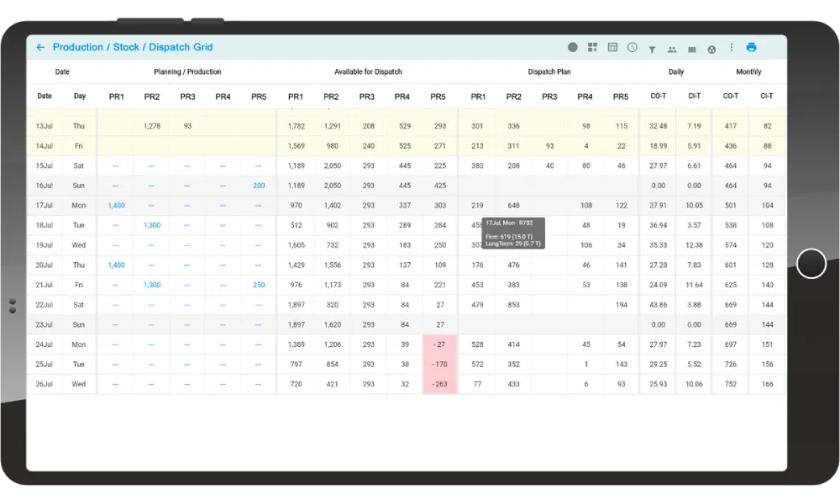
Task: Click the Dispatch Plan column group header
Action: point(549,72)
